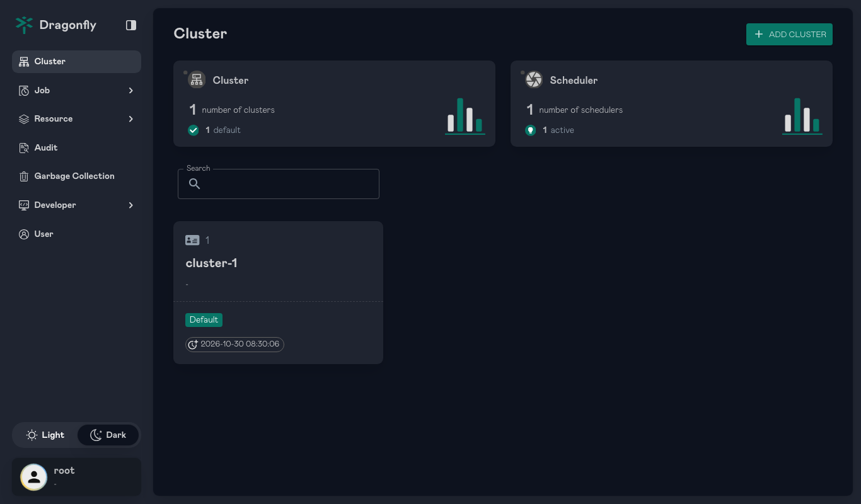861x504 pixels.
Task: Expand the Developer menu chevron
Action: tap(131, 205)
